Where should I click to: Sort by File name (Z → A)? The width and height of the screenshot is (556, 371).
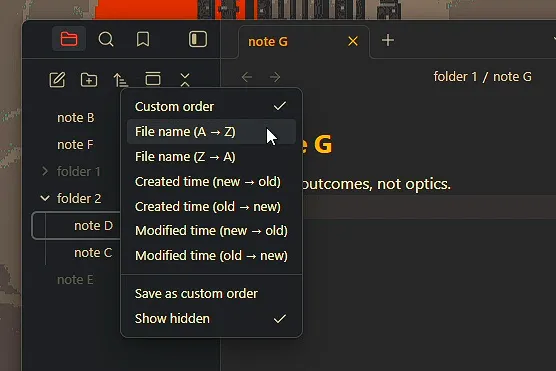211,156
